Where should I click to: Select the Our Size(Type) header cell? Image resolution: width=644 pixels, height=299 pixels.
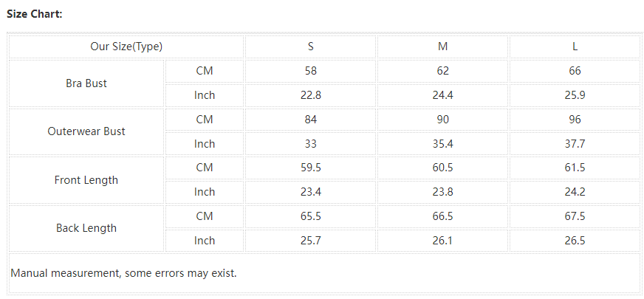126,47
